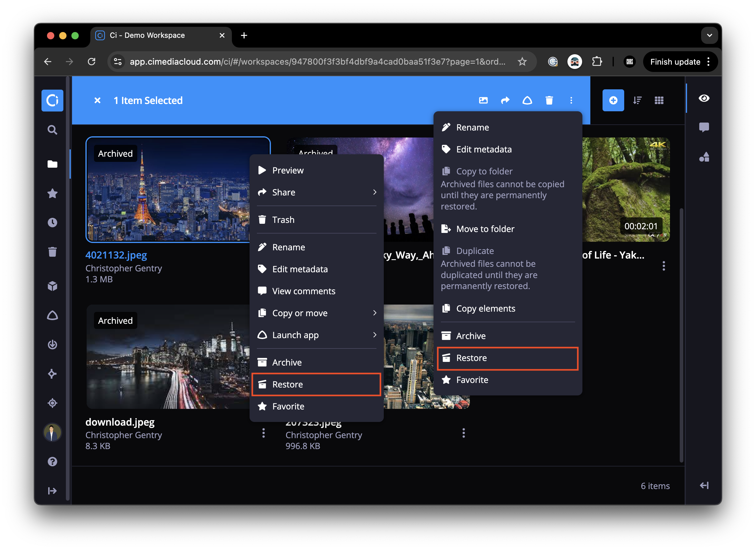The width and height of the screenshot is (756, 550).
Task: Open the Recent clock icon in the sidebar
Action: click(52, 223)
